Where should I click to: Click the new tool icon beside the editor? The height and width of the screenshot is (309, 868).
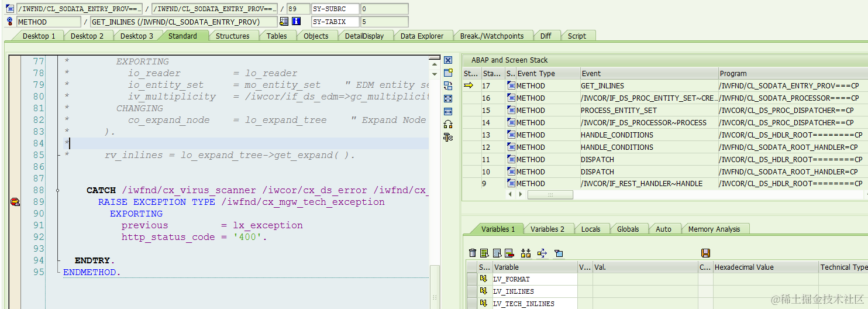tap(448, 73)
